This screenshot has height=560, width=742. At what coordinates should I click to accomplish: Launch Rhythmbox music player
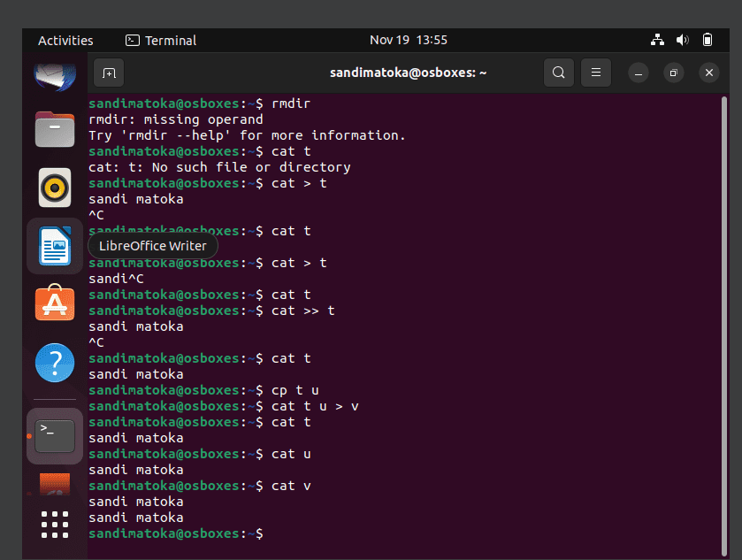[x=55, y=188]
